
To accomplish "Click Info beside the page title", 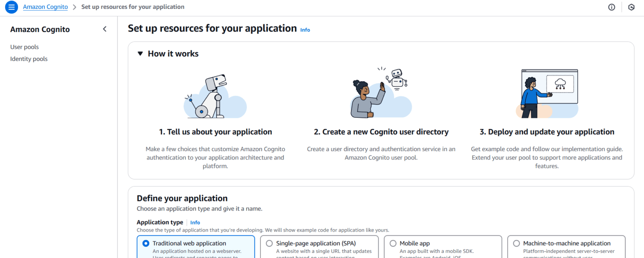I will click(x=305, y=29).
